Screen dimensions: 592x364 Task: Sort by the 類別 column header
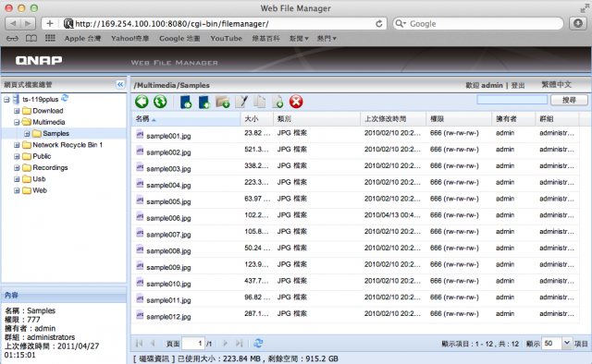click(316, 119)
